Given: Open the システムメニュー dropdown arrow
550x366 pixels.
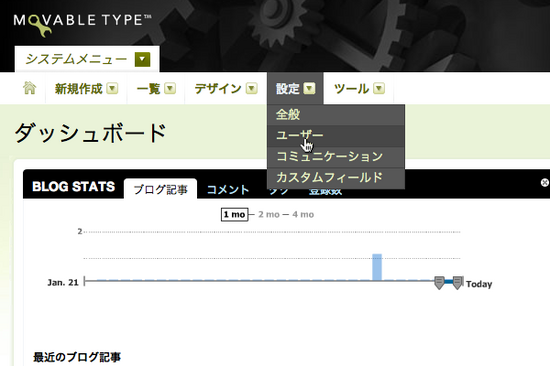Looking at the screenshot, I should 142,59.
